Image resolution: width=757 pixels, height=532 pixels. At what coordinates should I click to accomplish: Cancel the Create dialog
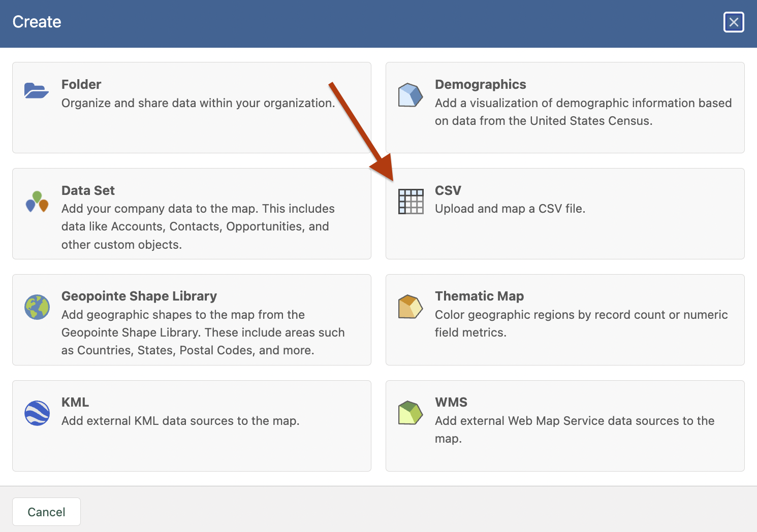[x=46, y=512]
